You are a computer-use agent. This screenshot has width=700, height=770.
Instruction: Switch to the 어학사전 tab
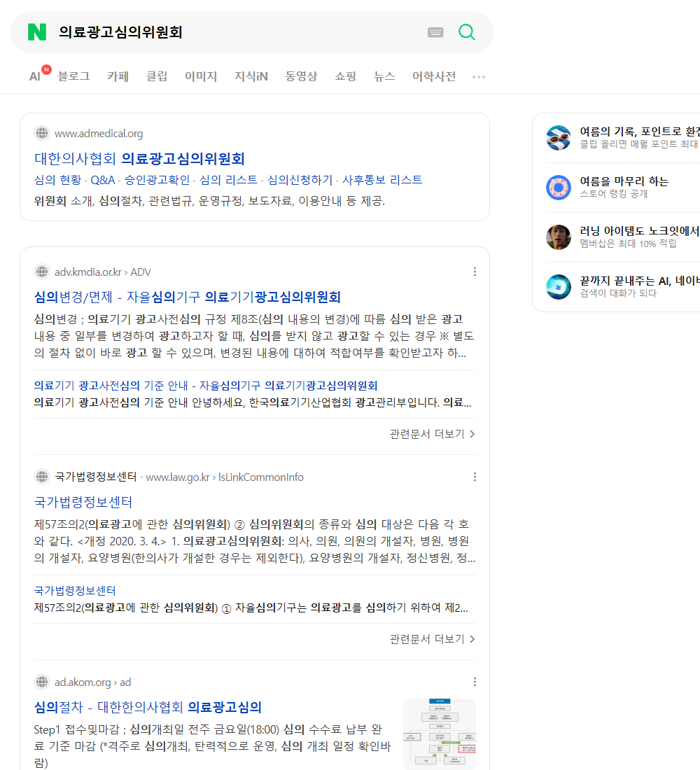[x=434, y=76]
